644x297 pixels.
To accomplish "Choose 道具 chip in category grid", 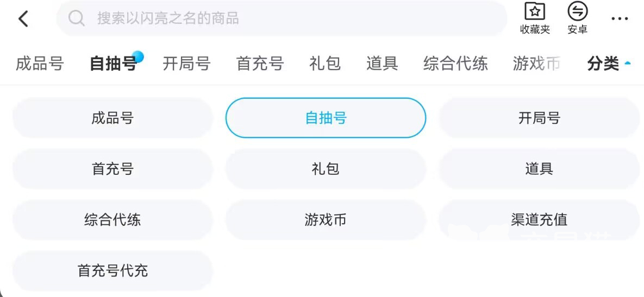I will pos(539,169).
